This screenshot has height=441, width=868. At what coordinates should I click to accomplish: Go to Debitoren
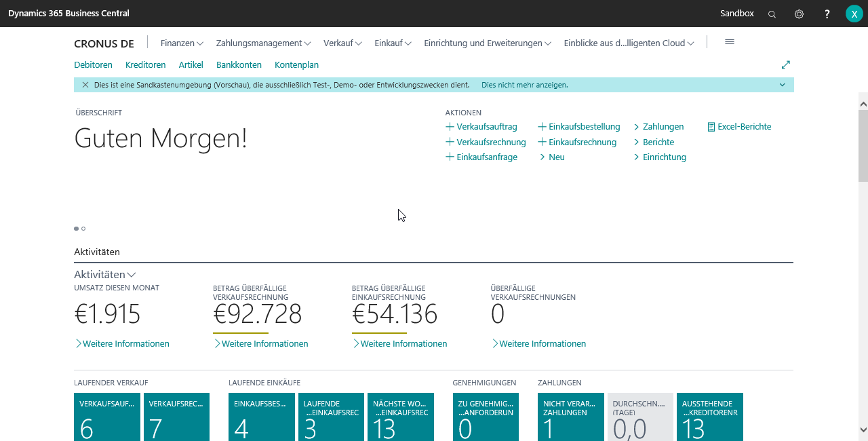pyautogui.click(x=93, y=65)
